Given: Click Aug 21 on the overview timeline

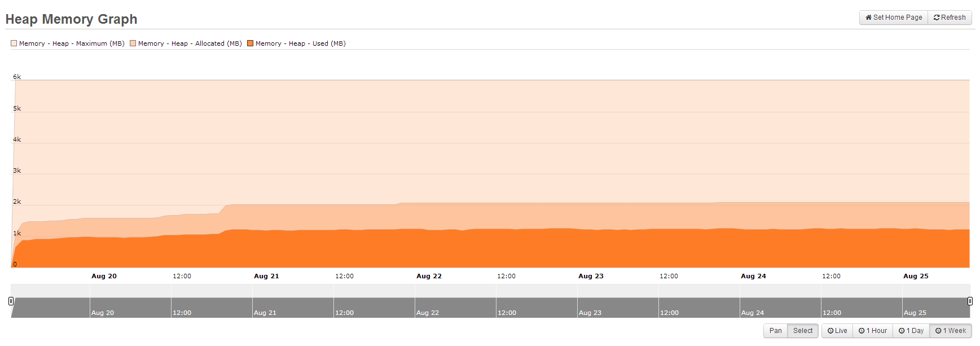Looking at the screenshot, I should pyautogui.click(x=265, y=313).
